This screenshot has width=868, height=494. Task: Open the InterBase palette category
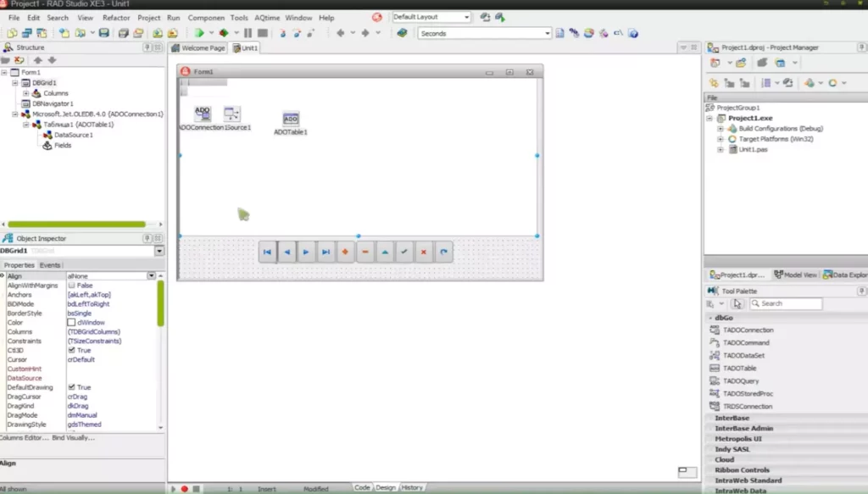(732, 419)
